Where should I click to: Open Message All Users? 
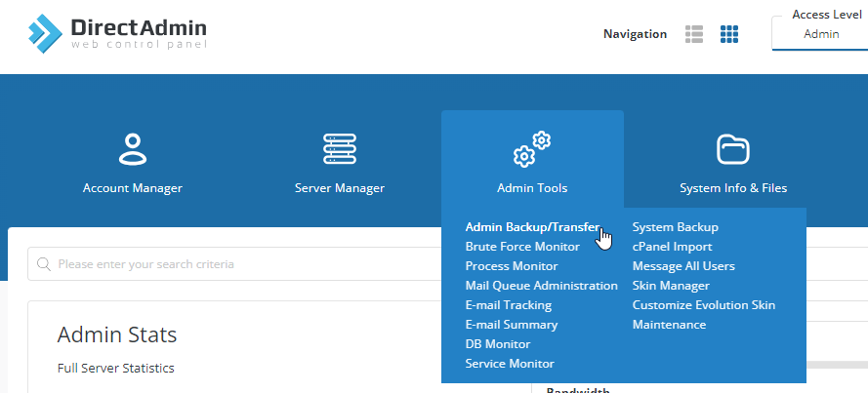(683, 266)
